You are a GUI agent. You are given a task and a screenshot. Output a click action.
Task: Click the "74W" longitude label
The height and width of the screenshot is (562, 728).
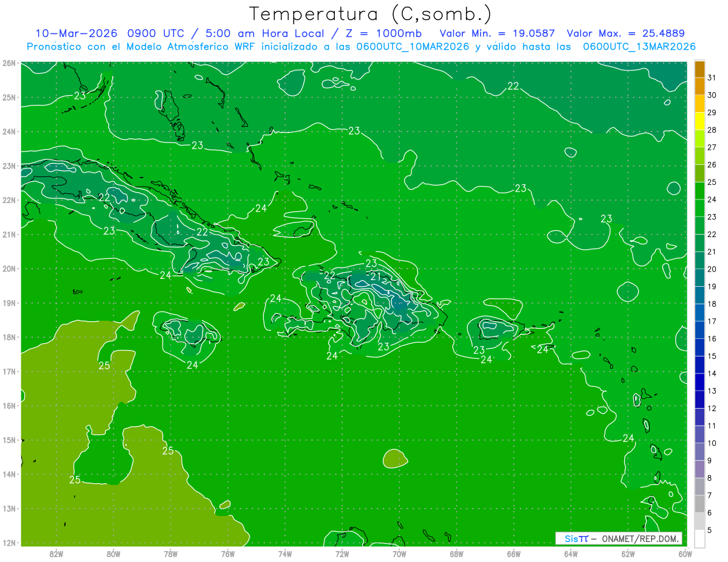(285, 554)
